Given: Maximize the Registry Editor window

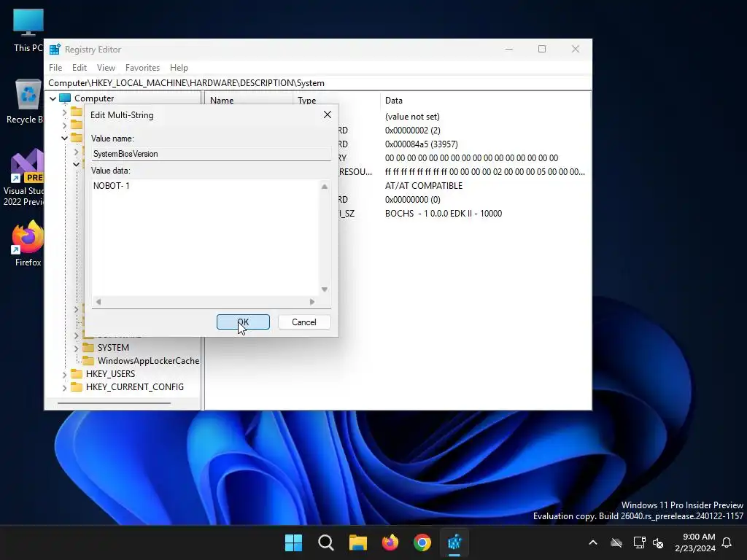Looking at the screenshot, I should (x=542, y=49).
